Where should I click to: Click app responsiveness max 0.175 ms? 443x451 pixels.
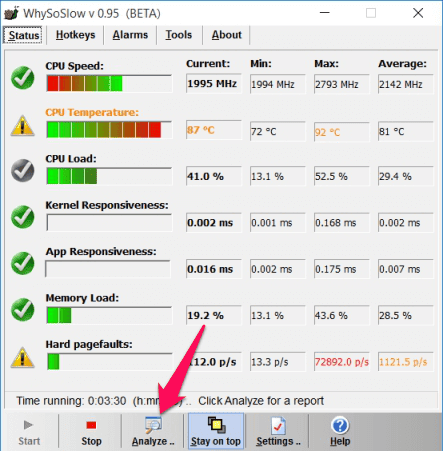coord(341,269)
